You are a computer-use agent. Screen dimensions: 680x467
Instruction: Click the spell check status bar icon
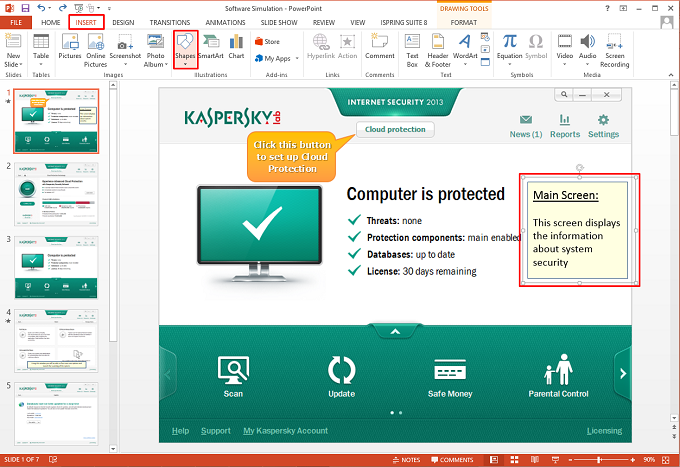point(53,460)
